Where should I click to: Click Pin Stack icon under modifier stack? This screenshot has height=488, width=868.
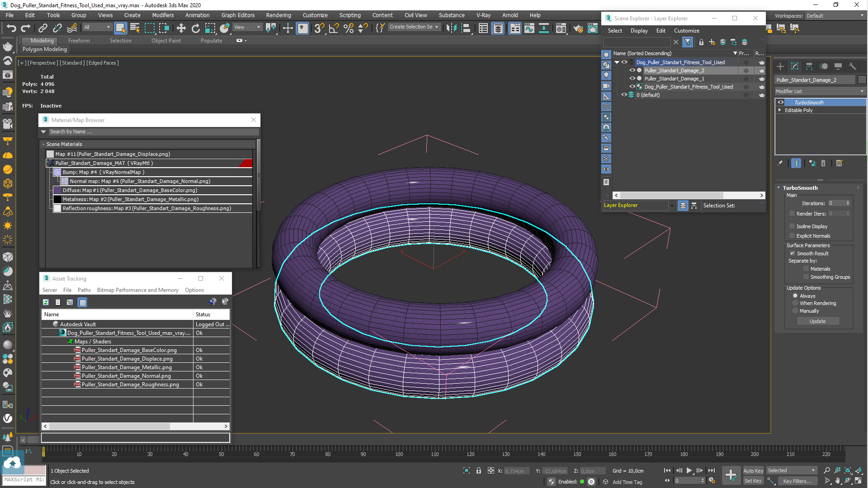tap(780, 163)
